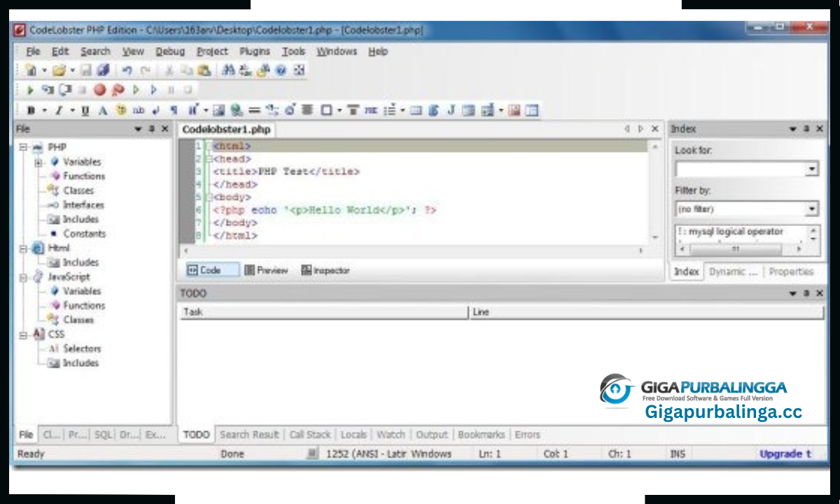Collapse the head tag fold on line 2
Image resolution: width=840 pixels, height=504 pixels.
pyautogui.click(x=208, y=159)
